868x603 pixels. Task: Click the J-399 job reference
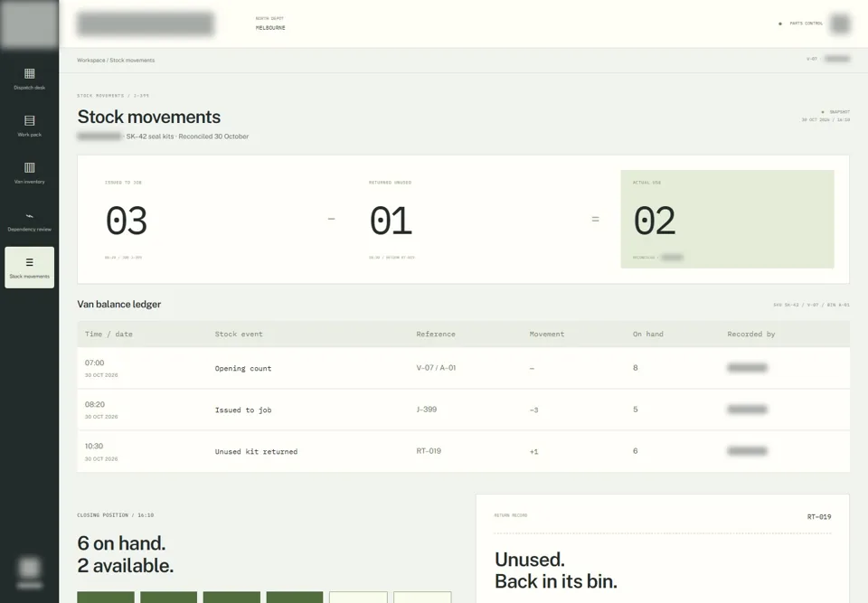click(426, 410)
